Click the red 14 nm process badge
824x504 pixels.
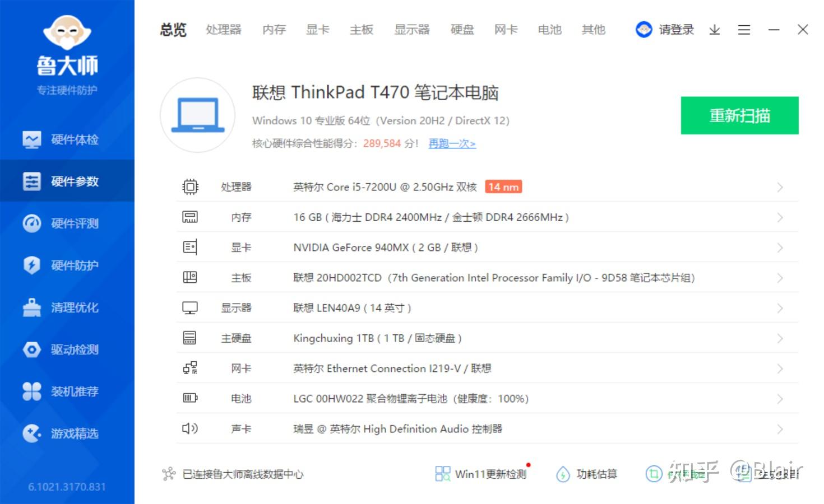pos(503,186)
